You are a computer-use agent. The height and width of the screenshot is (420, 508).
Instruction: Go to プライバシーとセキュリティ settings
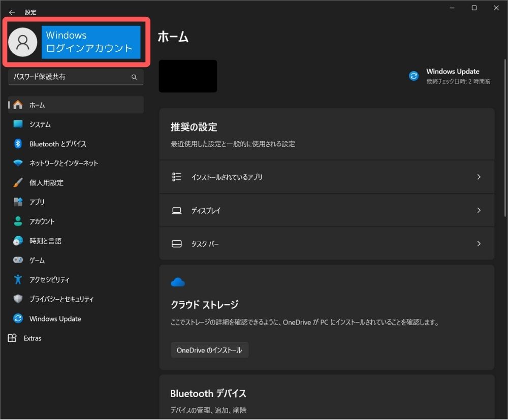click(76, 299)
